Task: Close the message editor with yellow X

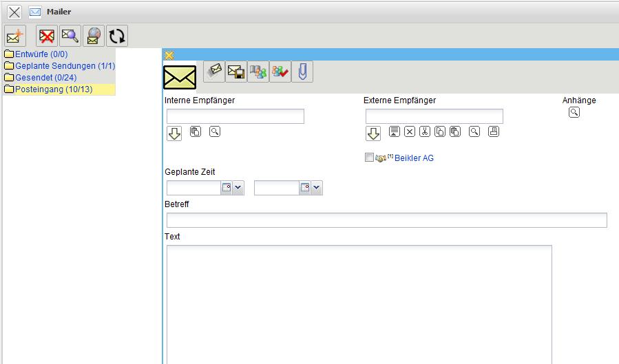Action: click(x=169, y=55)
